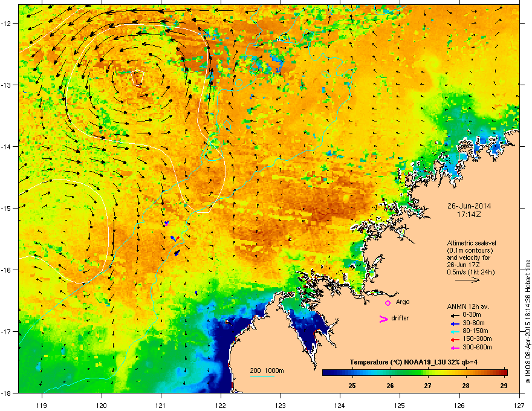The image size is (532, 411).
Task: Click the '30-80m' depth label
Action: (473, 323)
